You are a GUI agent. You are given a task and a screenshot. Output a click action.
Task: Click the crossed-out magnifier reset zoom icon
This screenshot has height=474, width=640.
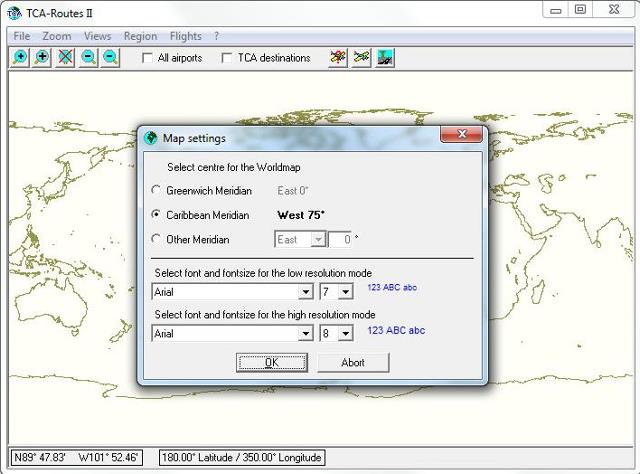pyautogui.click(x=65, y=58)
